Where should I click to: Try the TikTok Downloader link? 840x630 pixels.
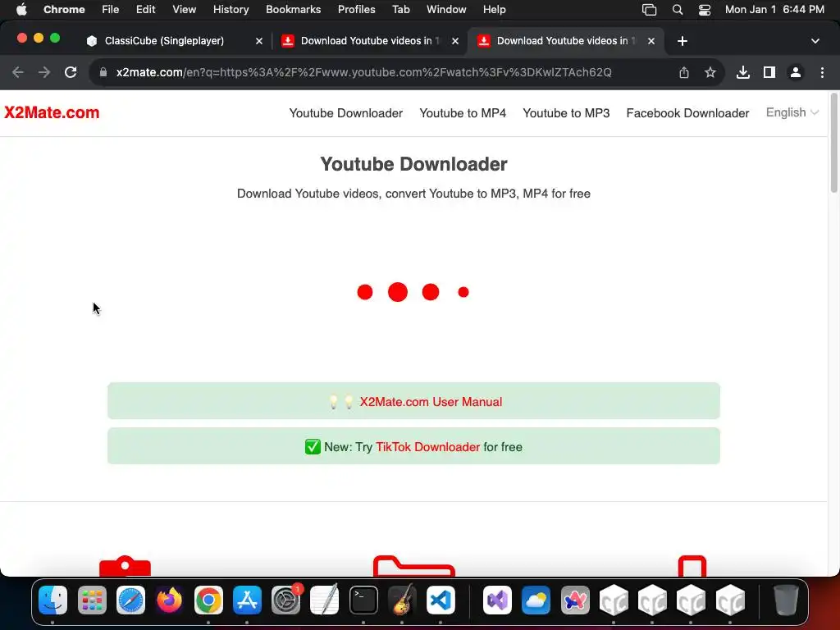[x=427, y=447]
